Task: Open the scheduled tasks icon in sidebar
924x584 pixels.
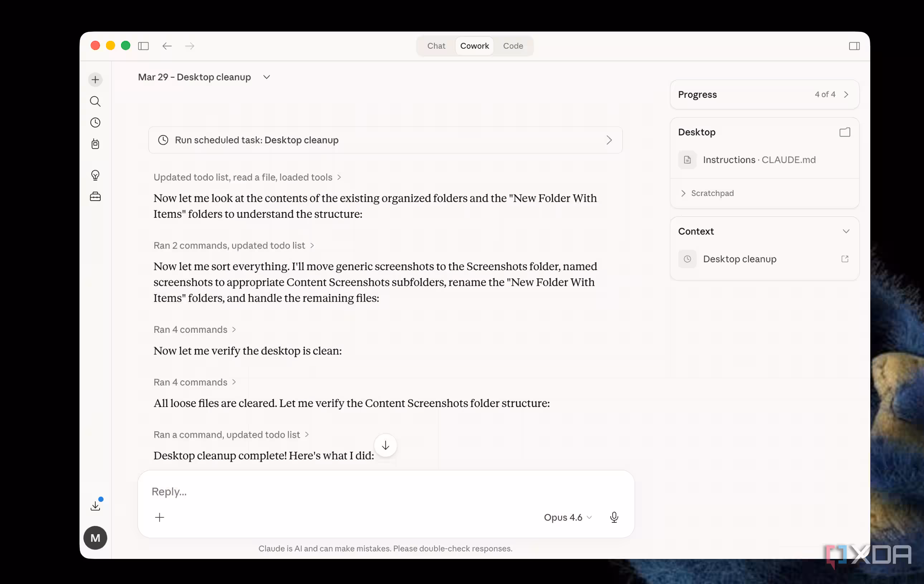Action: (95, 144)
